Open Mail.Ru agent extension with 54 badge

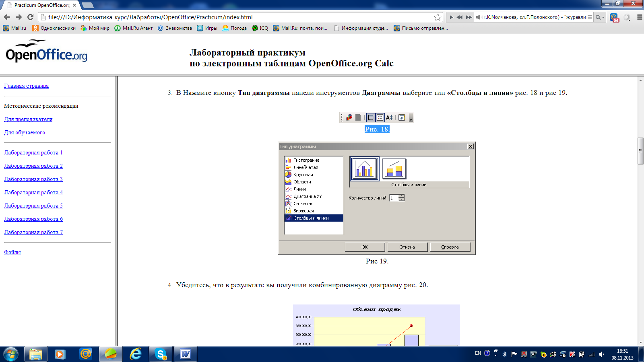pyautogui.click(x=614, y=18)
